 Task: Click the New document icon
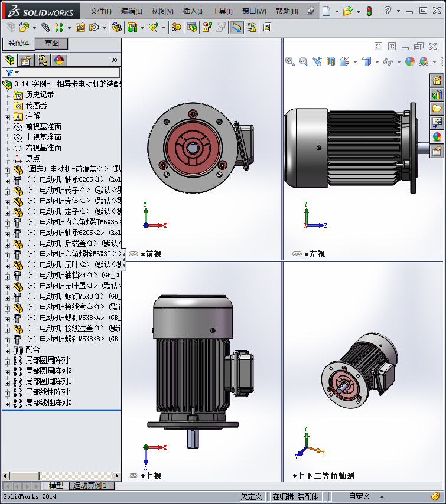point(326,11)
